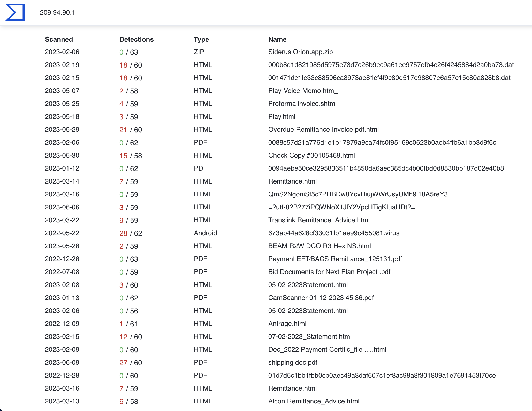Click the VirusTotal sigma logo icon
Image resolution: width=532 pixels, height=411 pixels.
coord(15,12)
